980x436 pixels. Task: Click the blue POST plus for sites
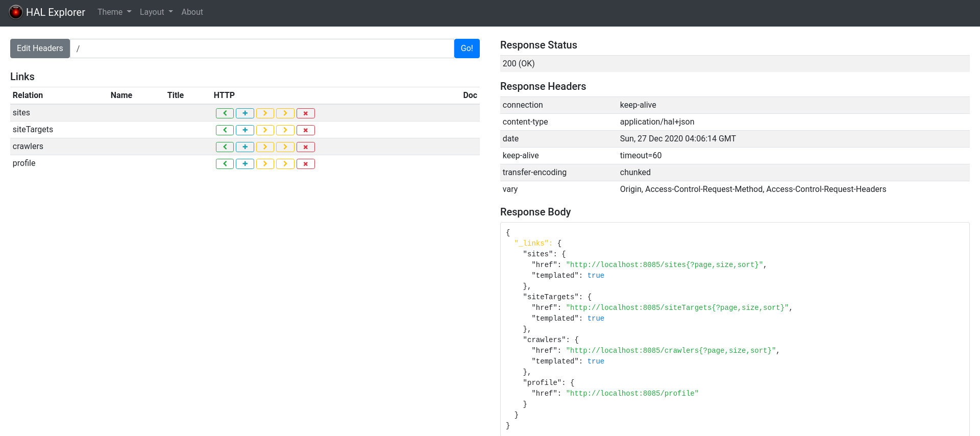[x=245, y=113]
